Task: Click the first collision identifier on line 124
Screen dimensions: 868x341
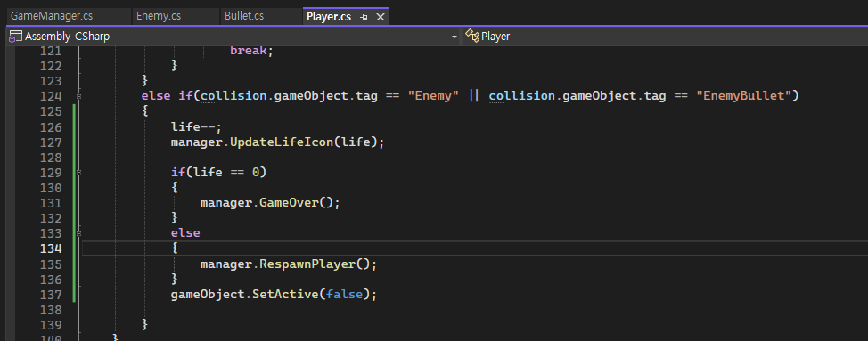Action: point(233,96)
